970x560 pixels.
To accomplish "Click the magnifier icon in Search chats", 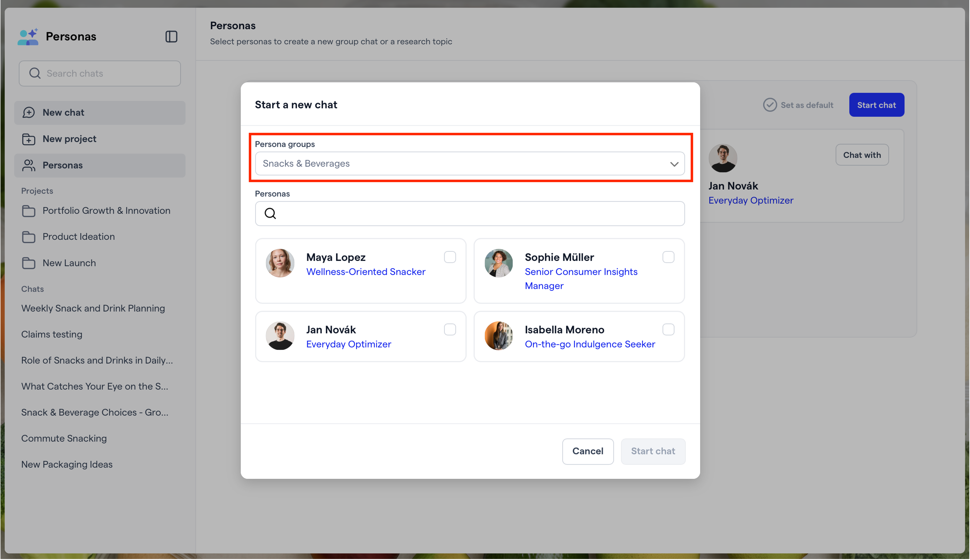I will [35, 73].
